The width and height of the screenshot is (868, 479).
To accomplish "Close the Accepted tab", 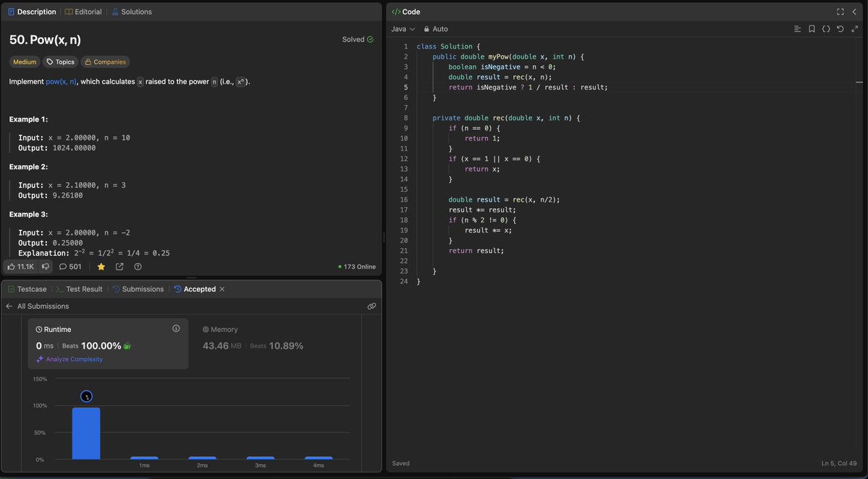I will tap(222, 289).
